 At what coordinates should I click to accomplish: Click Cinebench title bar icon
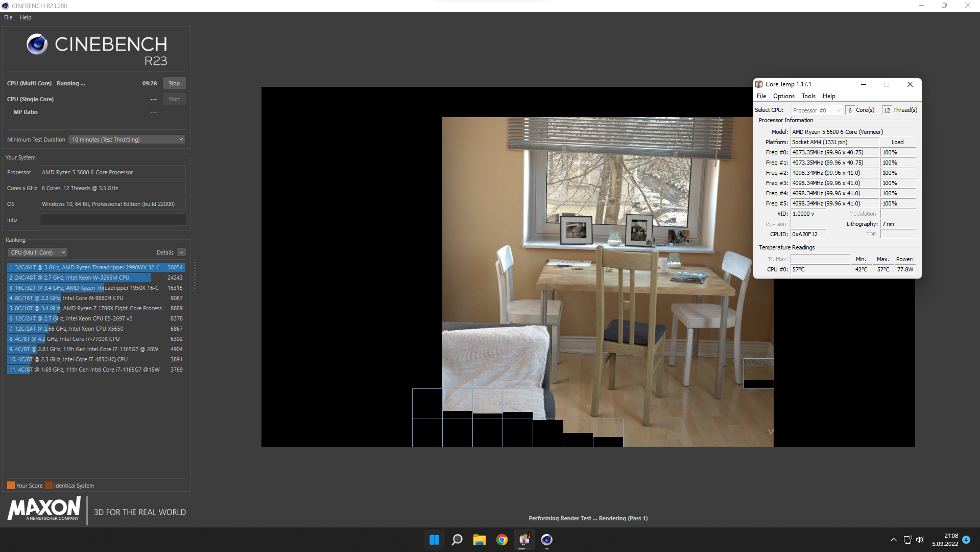pyautogui.click(x=5, y=6)
